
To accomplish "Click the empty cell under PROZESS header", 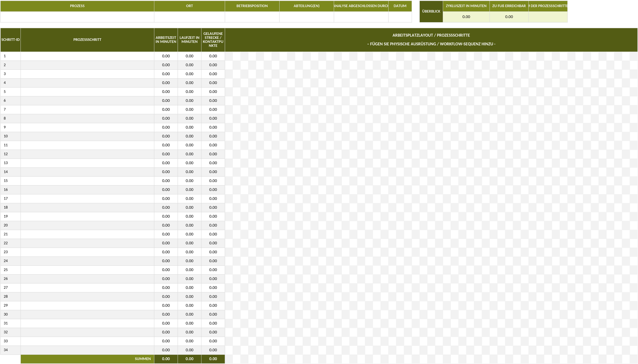I will [77, 17].
